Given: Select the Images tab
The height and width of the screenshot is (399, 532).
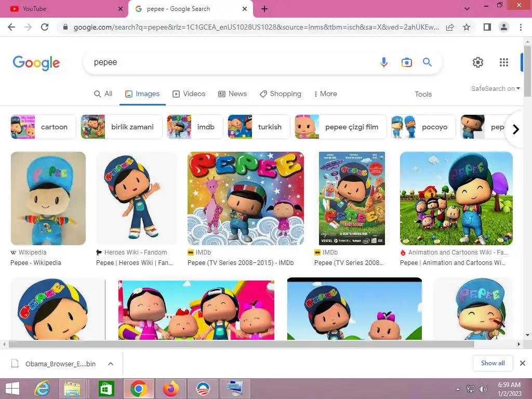Looking at the screenshot, I should pyautogui.click(x=142, y=94).
